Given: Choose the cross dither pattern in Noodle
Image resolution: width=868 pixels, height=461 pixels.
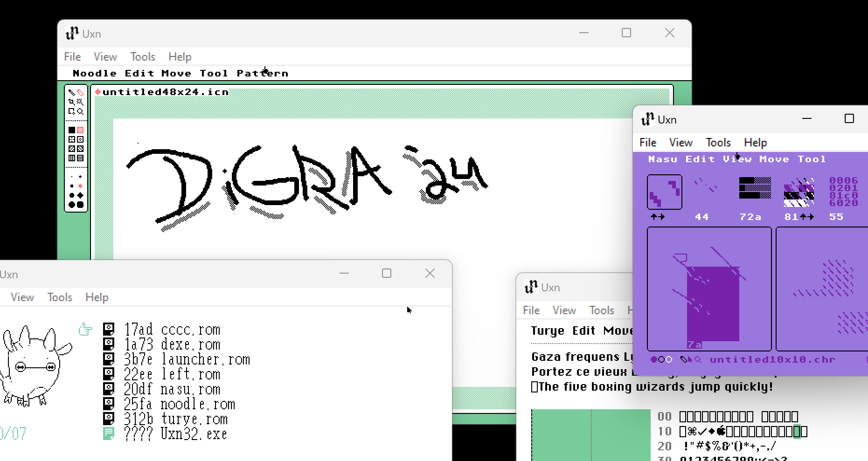Looking at the screenshot, I should tap(72, 139).
